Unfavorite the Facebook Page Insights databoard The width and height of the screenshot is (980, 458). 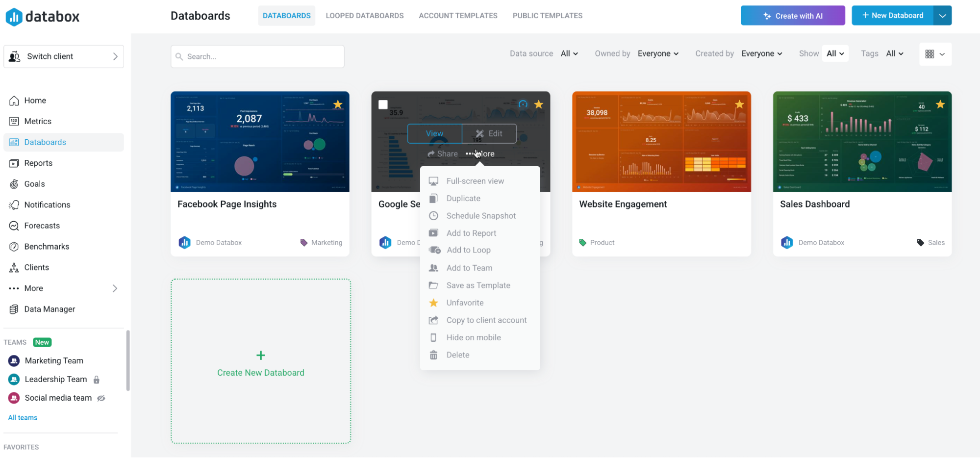[338, 104]
